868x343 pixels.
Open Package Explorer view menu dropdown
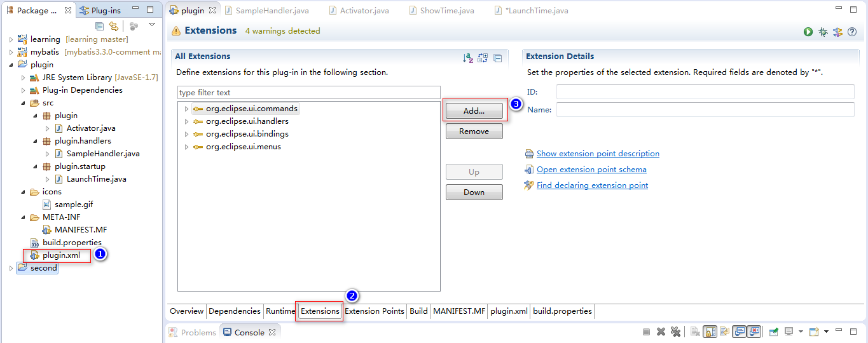pos(152,25)
